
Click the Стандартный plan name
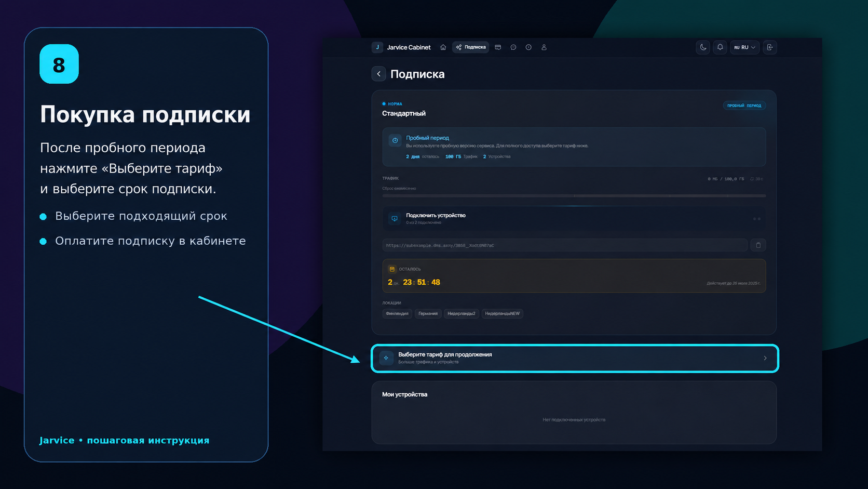point(404,113)
